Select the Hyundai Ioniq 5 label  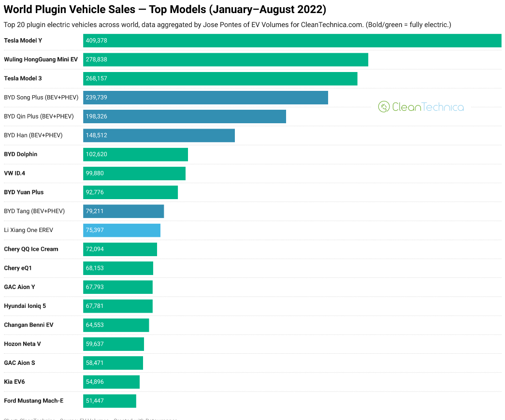click(x=25, y=306)
